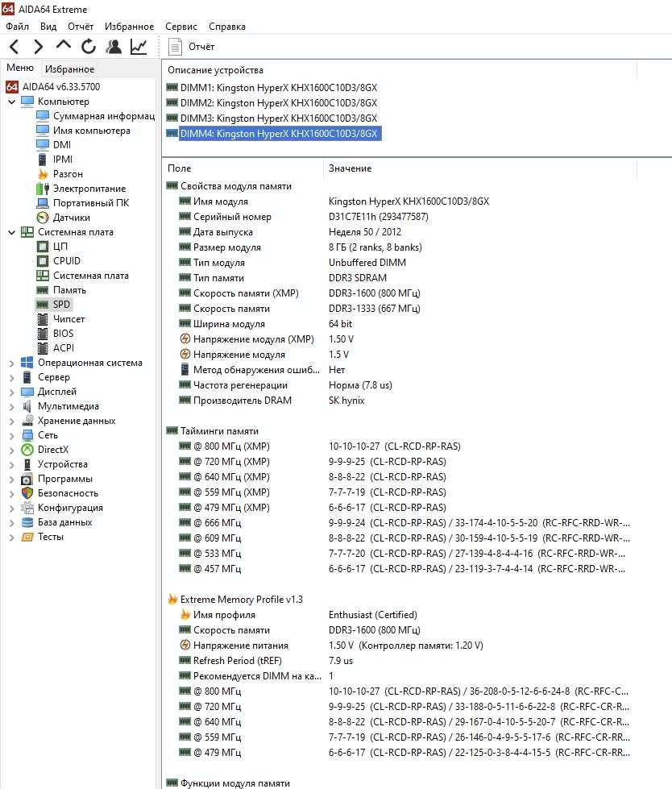Screen dimensions: 672x789
Task: Select DIMM2: Kingston HyperX device row
Action: (272, 102)
